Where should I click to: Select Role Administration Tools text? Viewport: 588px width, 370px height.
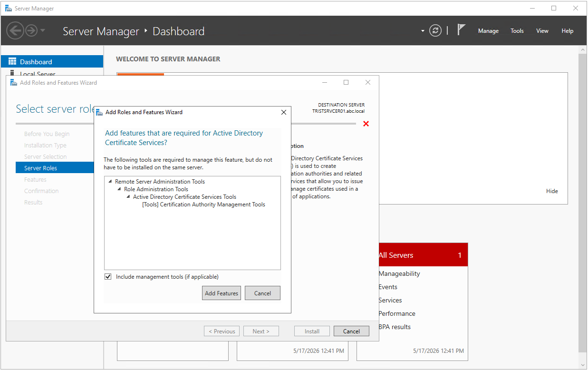156,189
